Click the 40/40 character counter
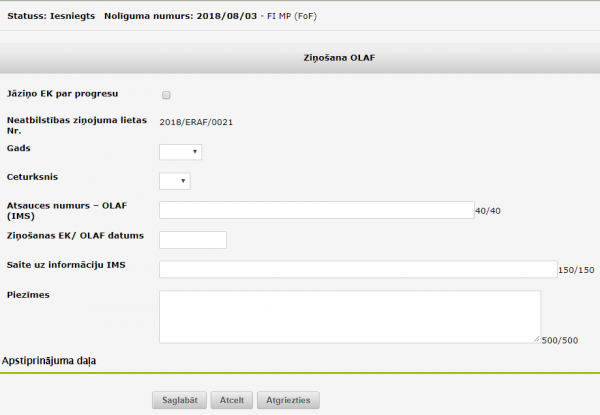Image resolution: width=600 pixels, height=415 pixels. coord(488,211)
